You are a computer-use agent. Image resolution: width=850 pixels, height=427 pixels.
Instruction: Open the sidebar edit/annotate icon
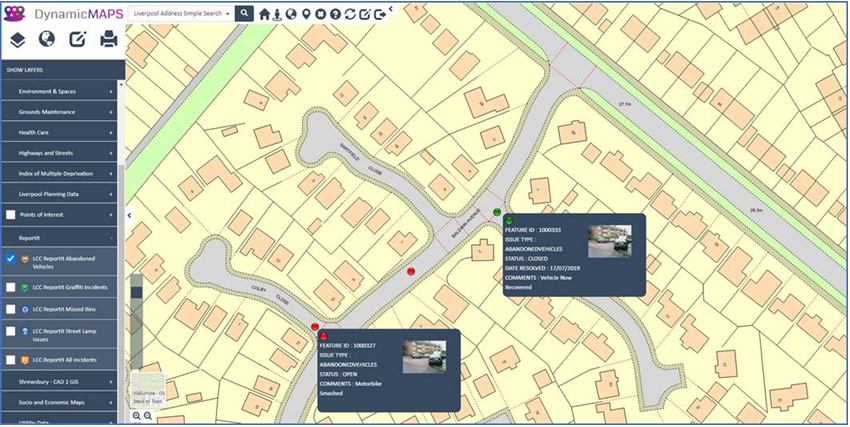78,39
